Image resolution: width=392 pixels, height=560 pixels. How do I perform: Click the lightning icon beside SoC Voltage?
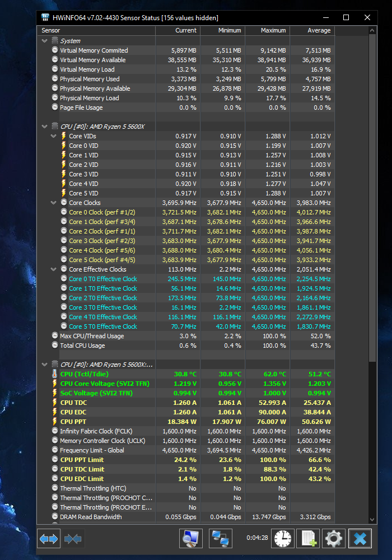coord(55,393)
